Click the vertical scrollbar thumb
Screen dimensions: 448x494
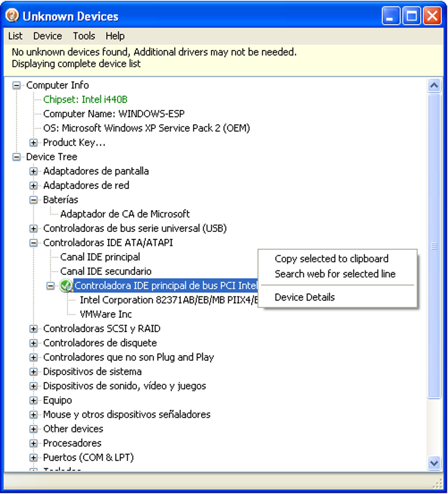tap(434, 246)
